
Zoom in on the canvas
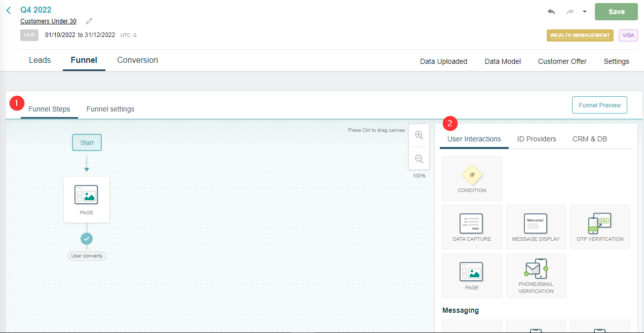(x=419, y=135)
